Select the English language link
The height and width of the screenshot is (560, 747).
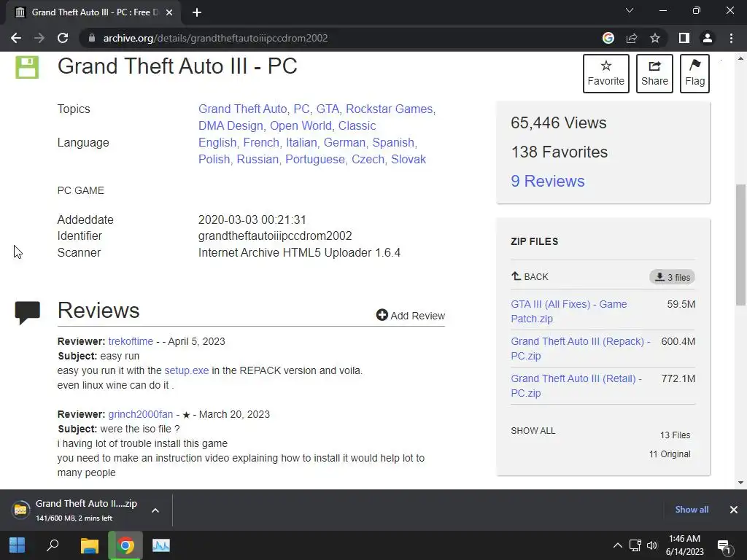pos(217,142)
